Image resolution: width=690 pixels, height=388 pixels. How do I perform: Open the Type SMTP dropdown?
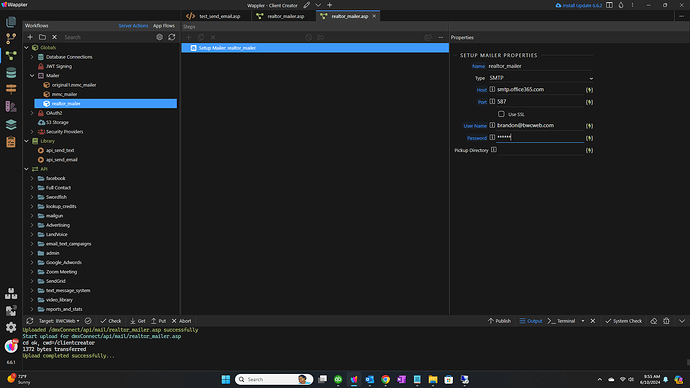541,78
